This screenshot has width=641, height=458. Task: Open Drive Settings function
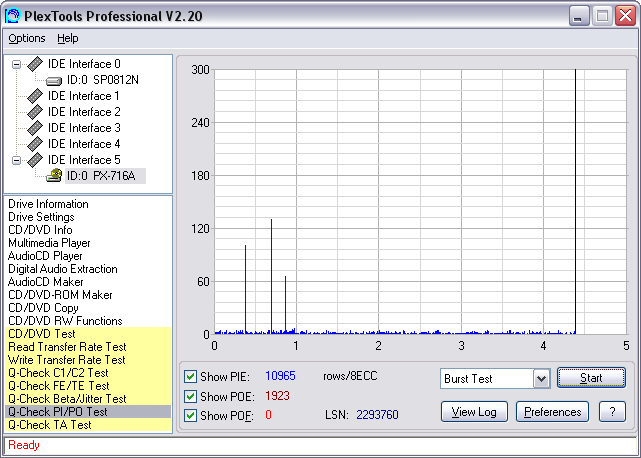(41, 217)
